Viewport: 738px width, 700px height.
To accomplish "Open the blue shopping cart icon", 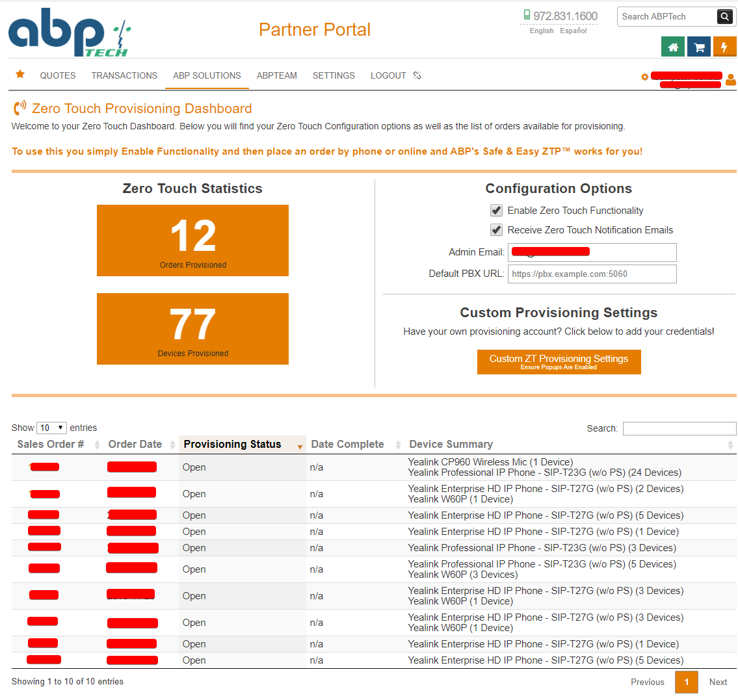I will pos(699,47).
